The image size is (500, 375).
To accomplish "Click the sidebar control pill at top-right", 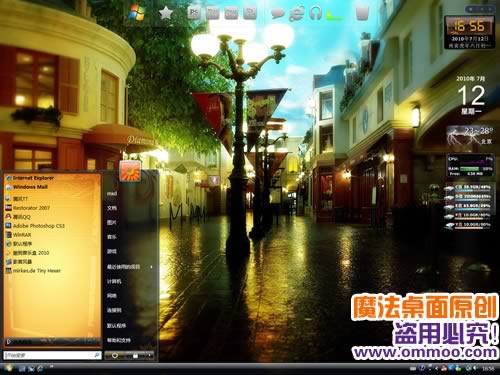I will point(480,9).
